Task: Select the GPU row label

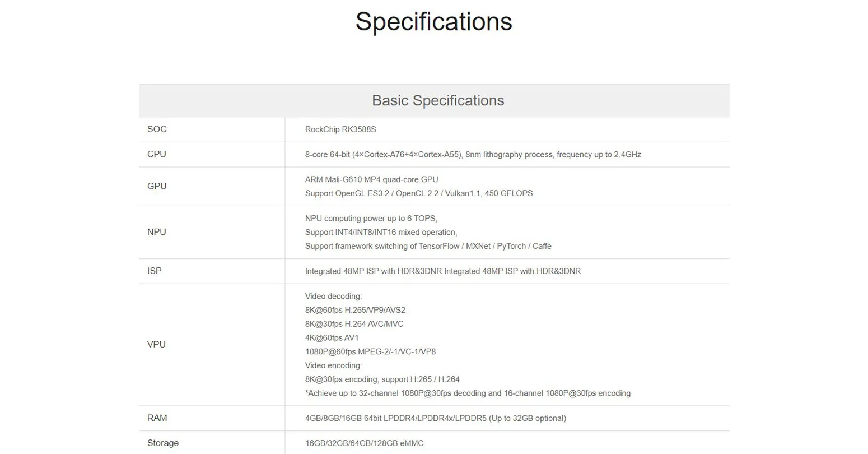Action: pos(157,187)
